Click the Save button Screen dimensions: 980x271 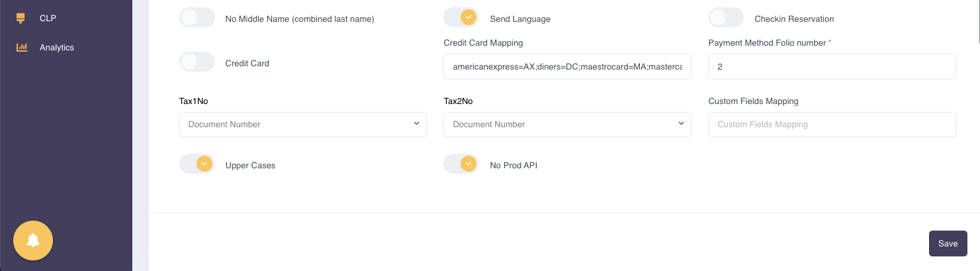click(x=948, y=243)
